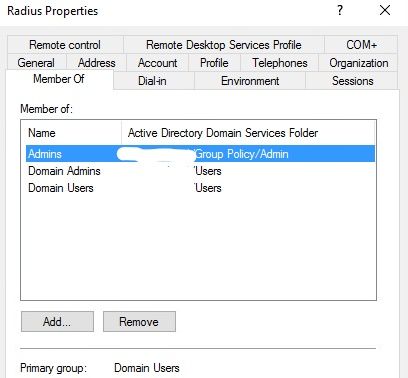The image size is (408, 378).
Task: Go to the Sessions tab
Action: [352, 81]
